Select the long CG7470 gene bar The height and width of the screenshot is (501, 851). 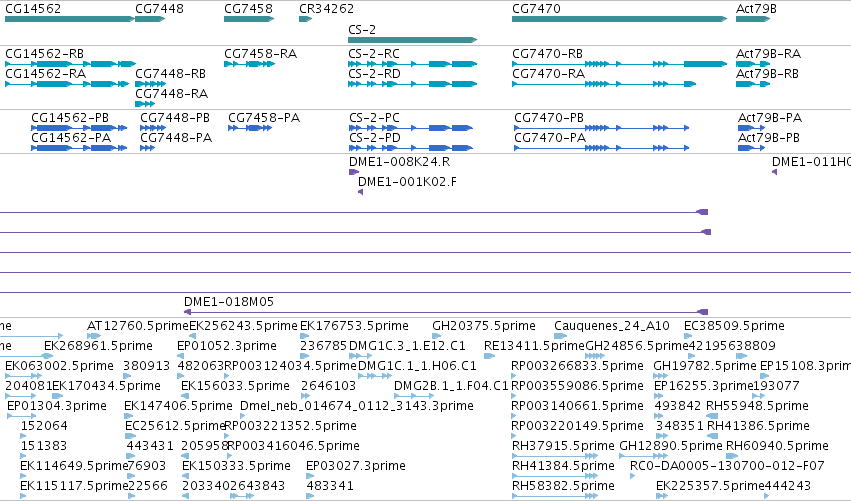[619, 19]
